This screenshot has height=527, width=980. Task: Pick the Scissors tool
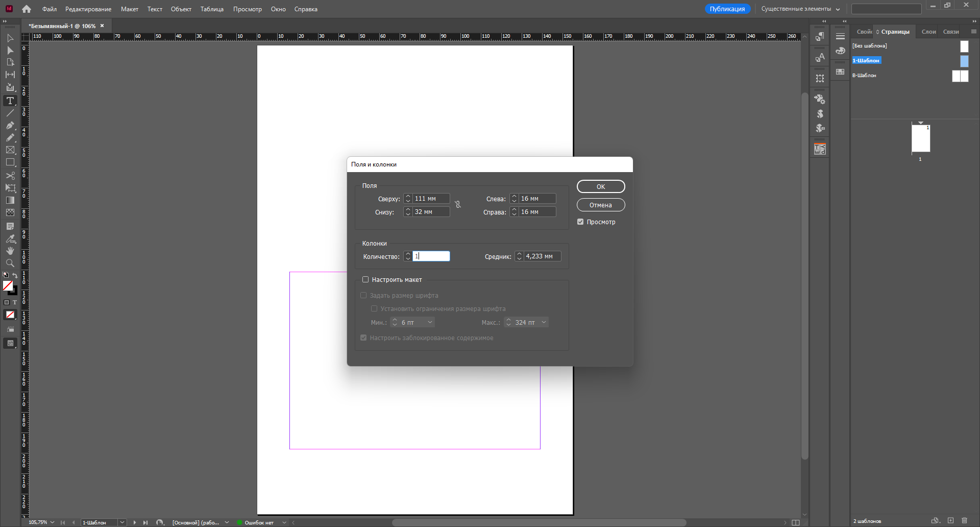[x=10, y=176]
